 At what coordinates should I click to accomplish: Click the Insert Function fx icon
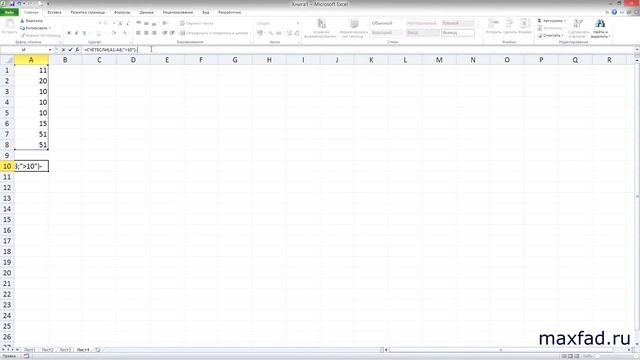pos(77,49)
